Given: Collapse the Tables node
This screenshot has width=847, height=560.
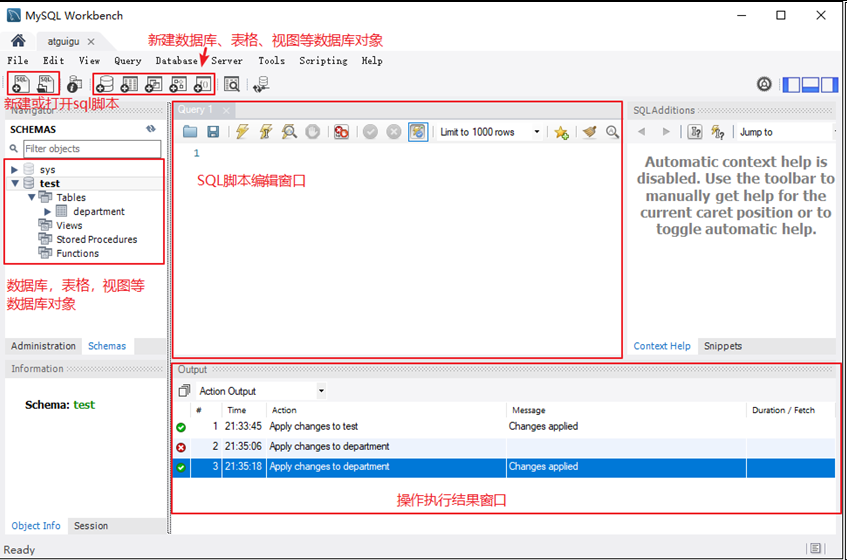Looking at the screenshot, I should tap(32, 198).
